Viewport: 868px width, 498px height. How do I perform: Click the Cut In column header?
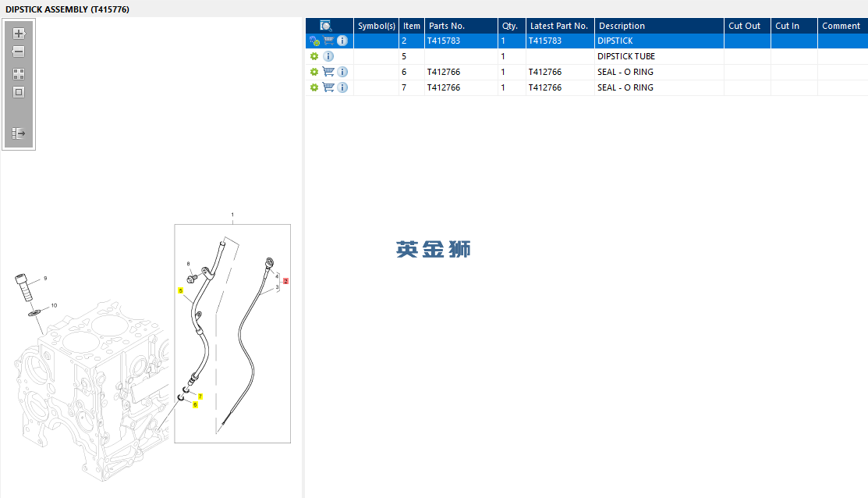[x=795, y=26]
